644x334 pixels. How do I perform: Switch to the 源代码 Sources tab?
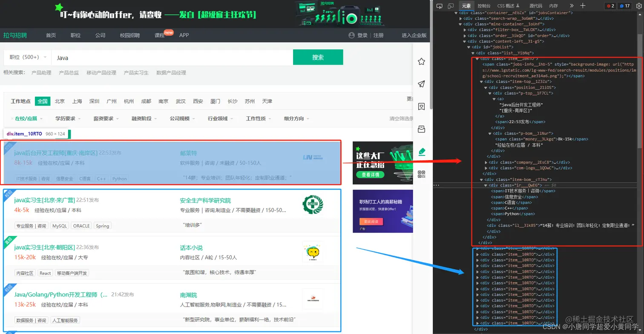[x=536, y=6]
